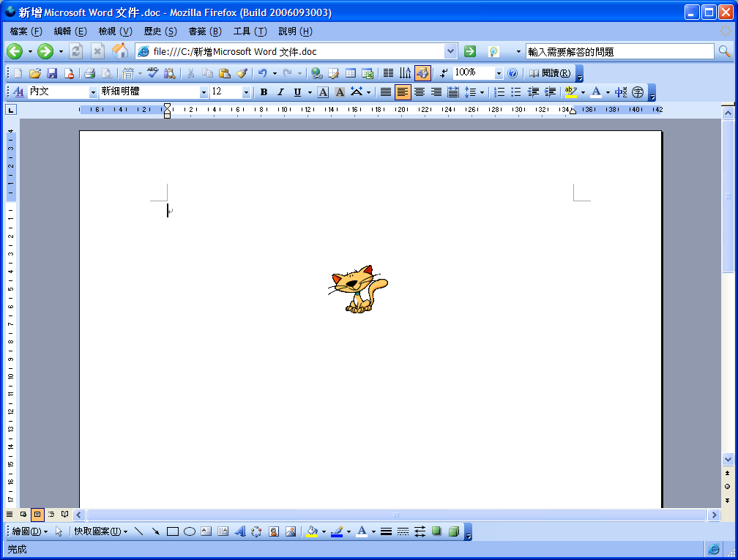Insert an Excel worksheet
The image size is (738, 560).
(x=368, y=73)
